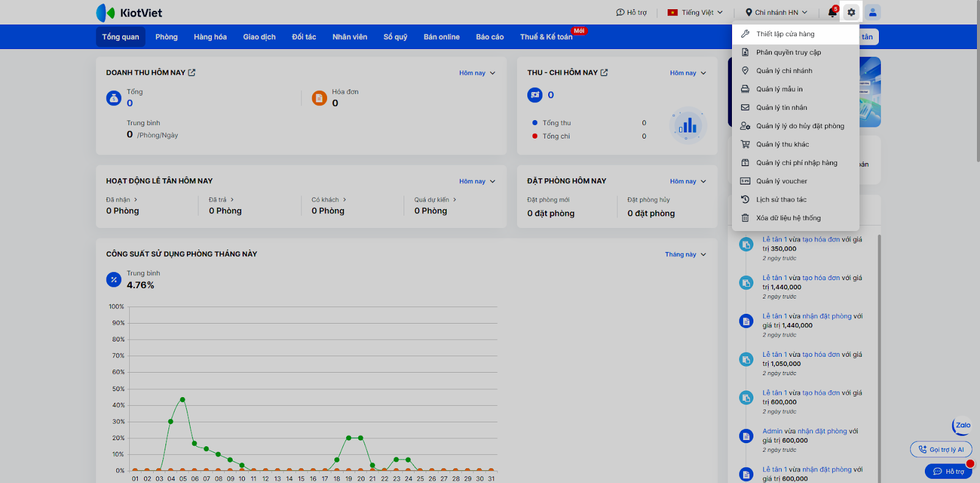This screenshot has width=980, height=483.
Task: Select Quản lý chi nhánh menu entry
Action: tap(796, 70)
